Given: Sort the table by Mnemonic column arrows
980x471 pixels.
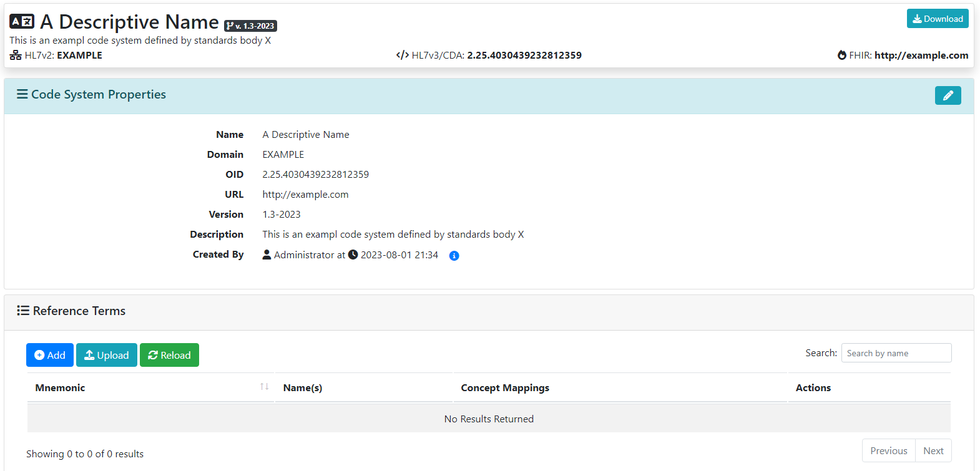Looking at the screenshot, I should pyautogui.click(x=264, y=387).
